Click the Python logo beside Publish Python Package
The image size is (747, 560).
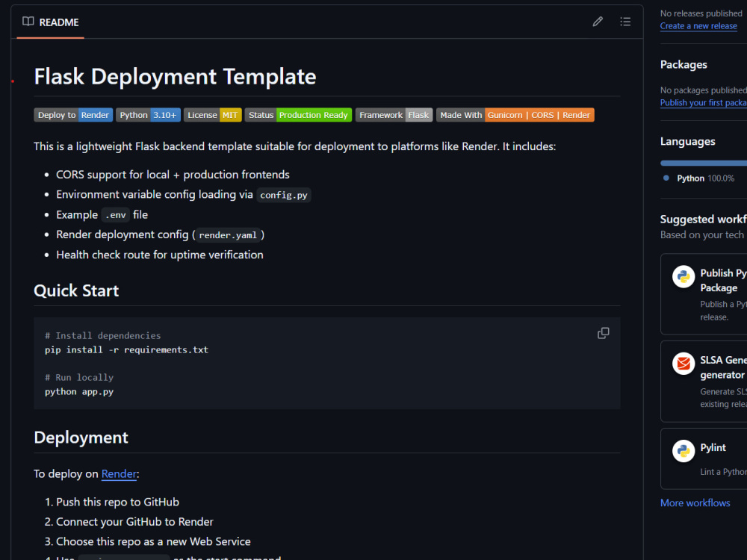point(684,276)
